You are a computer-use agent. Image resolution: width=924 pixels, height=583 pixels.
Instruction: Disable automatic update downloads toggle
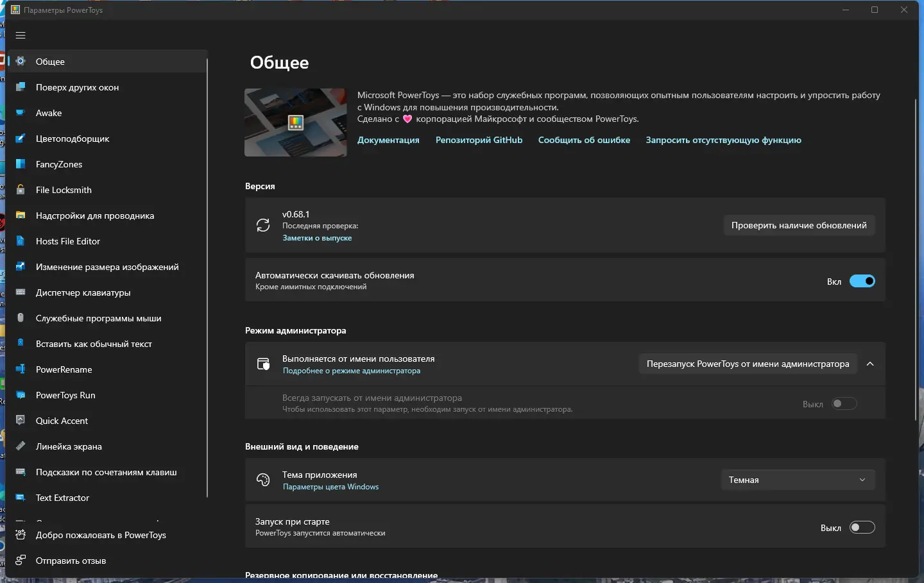(862, 281)
